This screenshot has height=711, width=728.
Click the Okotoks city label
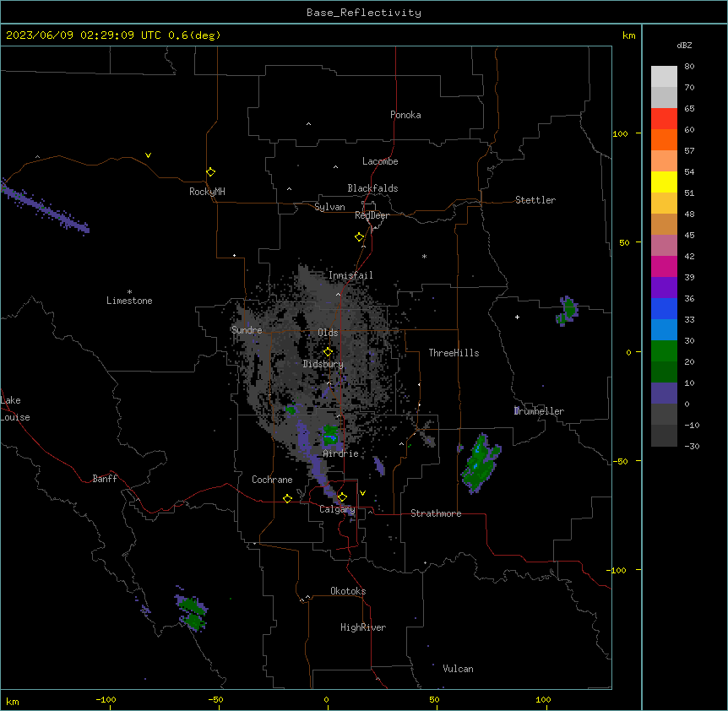pos(348,591)
